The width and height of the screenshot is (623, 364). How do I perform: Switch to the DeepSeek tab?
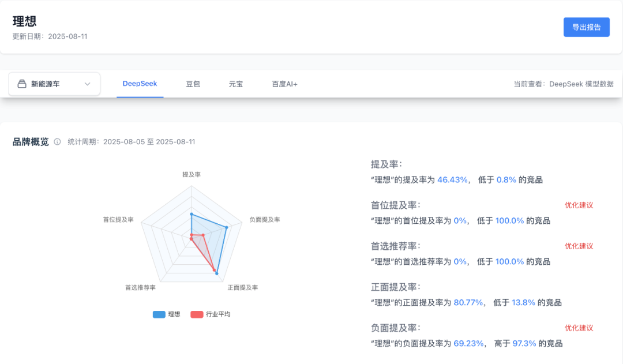[140, 84]
